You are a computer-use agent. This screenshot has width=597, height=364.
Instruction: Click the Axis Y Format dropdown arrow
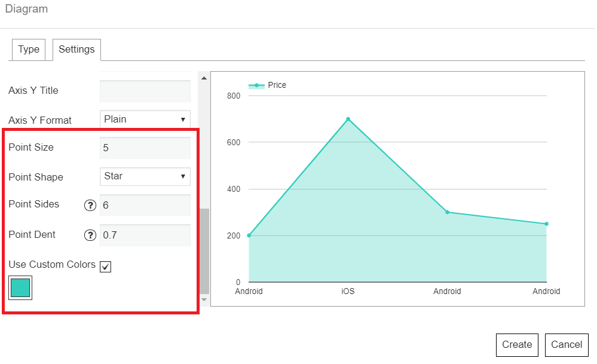pos(183,120)
